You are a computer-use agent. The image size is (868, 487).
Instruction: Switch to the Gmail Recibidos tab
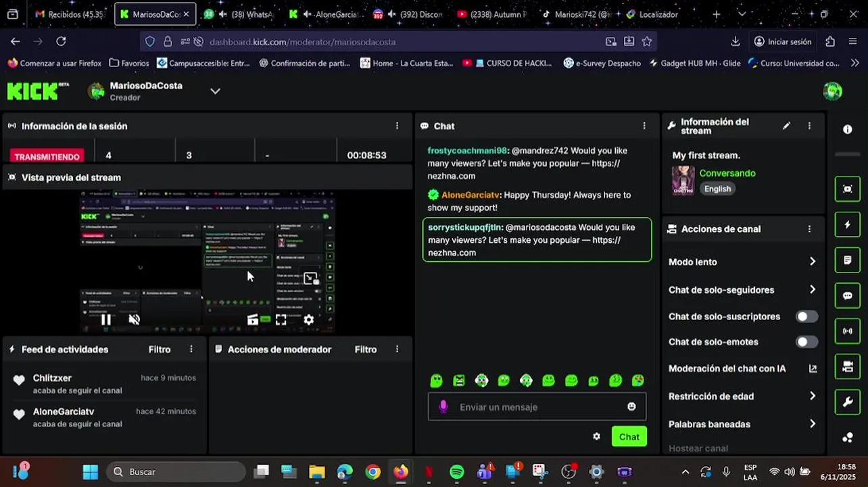coord(70,14)
